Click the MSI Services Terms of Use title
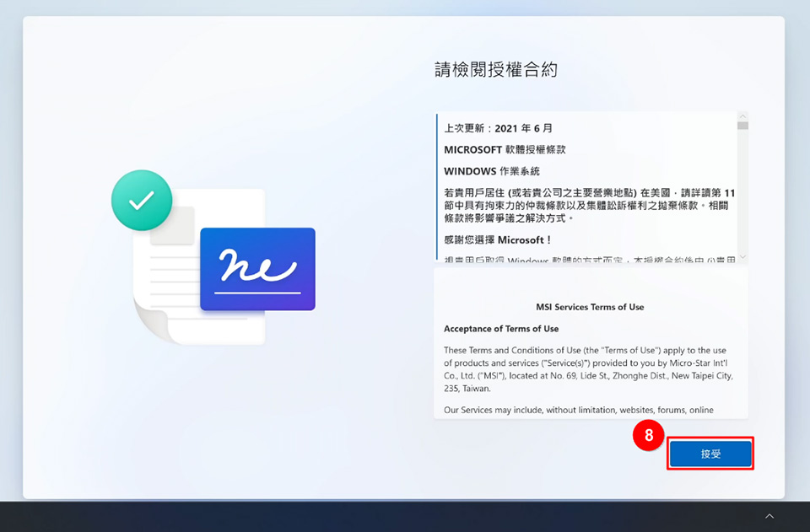This screenshot has height=532, width=810. point(590,307)
